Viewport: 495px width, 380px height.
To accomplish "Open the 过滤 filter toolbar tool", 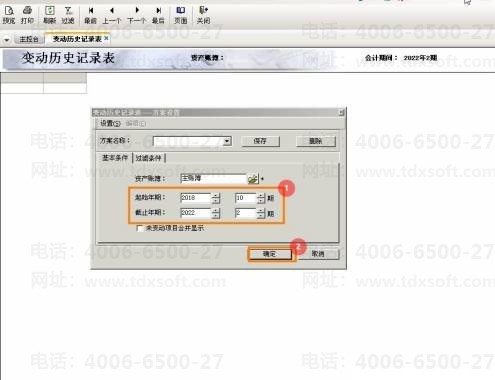I will (68, 15).
